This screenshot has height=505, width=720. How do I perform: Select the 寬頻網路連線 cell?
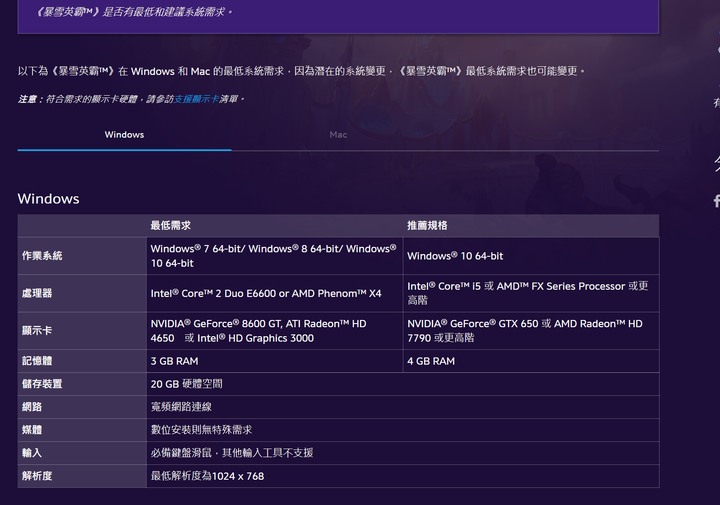(x=403, y=407)
